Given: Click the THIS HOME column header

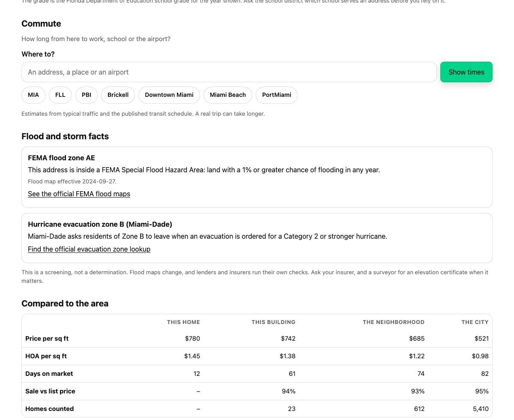Looking at the screenshot, I should pos(183,322).
